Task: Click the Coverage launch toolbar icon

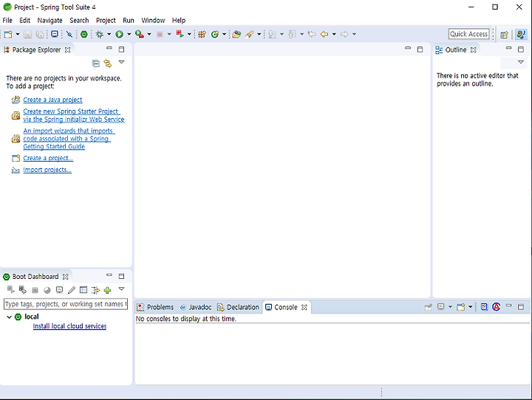Action: (140, 34)
